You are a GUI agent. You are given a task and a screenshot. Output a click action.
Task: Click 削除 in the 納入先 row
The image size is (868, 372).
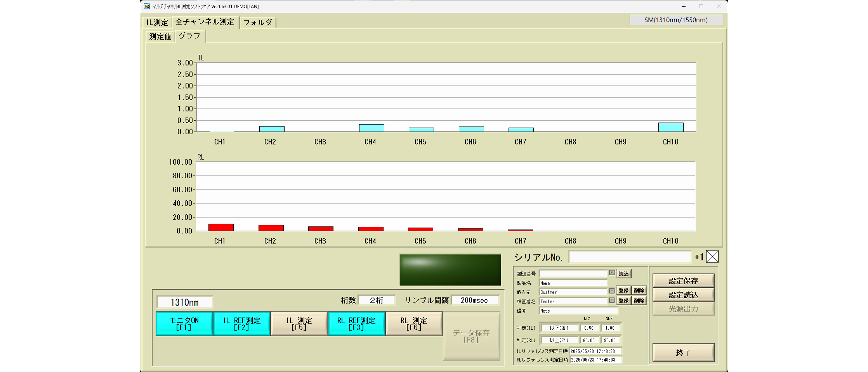point(639,290)
